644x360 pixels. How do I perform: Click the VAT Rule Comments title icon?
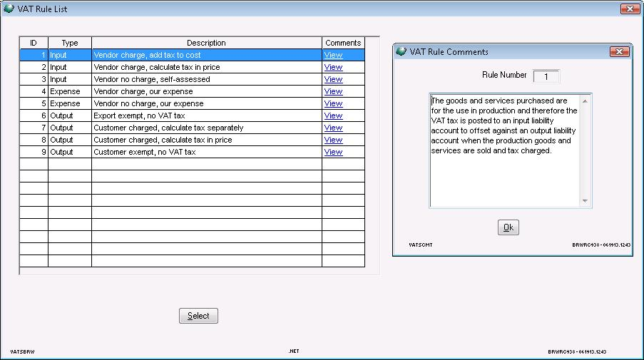tap(401, 51)
